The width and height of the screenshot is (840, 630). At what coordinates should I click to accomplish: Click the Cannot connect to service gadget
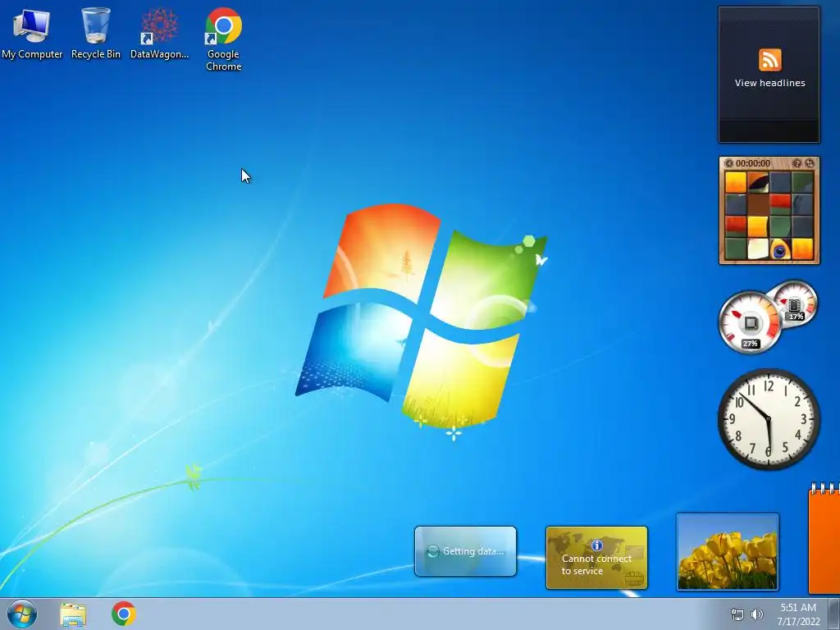pos(597,558)
